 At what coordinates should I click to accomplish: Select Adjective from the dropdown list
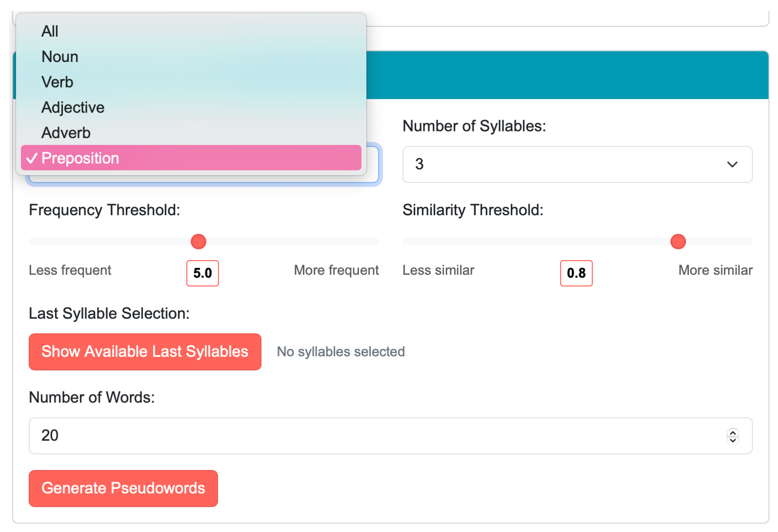pyautogui.click(x=73, y=108)
